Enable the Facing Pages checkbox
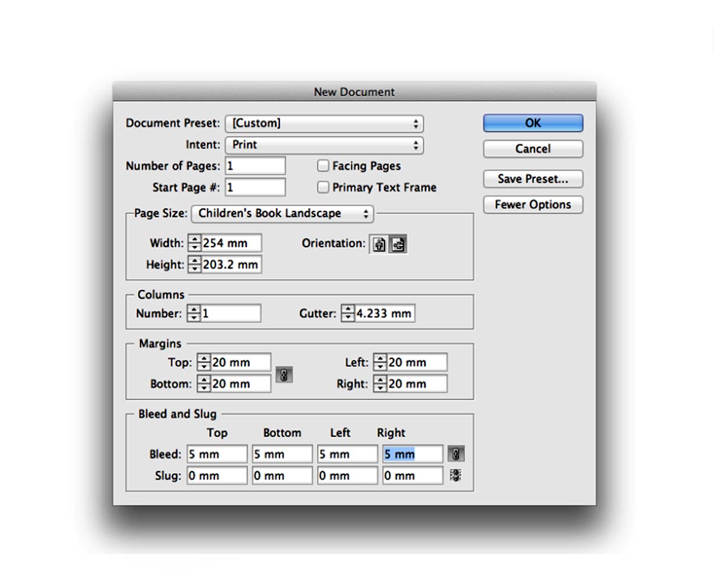 [x=324, y=166]
